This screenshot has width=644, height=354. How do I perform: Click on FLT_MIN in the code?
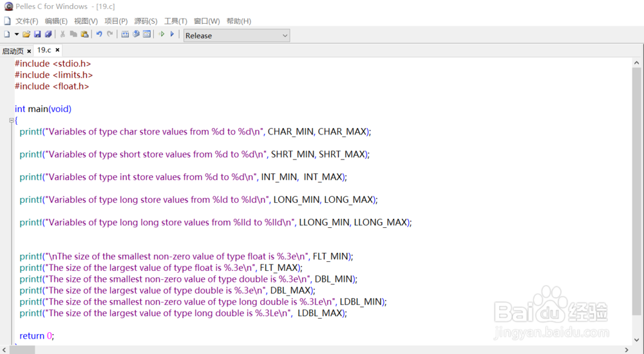coord(330,257)
